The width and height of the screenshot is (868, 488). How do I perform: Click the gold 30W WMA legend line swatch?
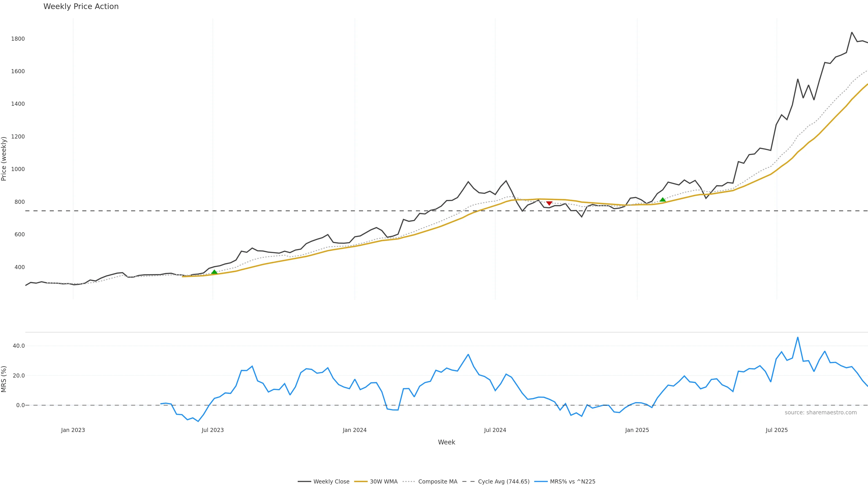[361, 482]
